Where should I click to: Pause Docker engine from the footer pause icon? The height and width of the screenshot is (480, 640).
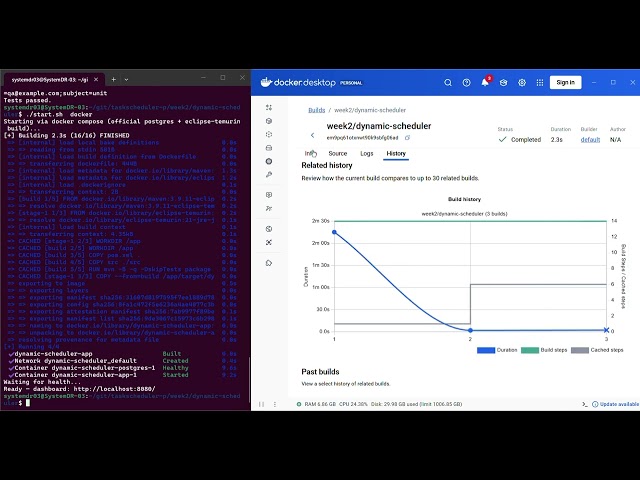point(261,404)
